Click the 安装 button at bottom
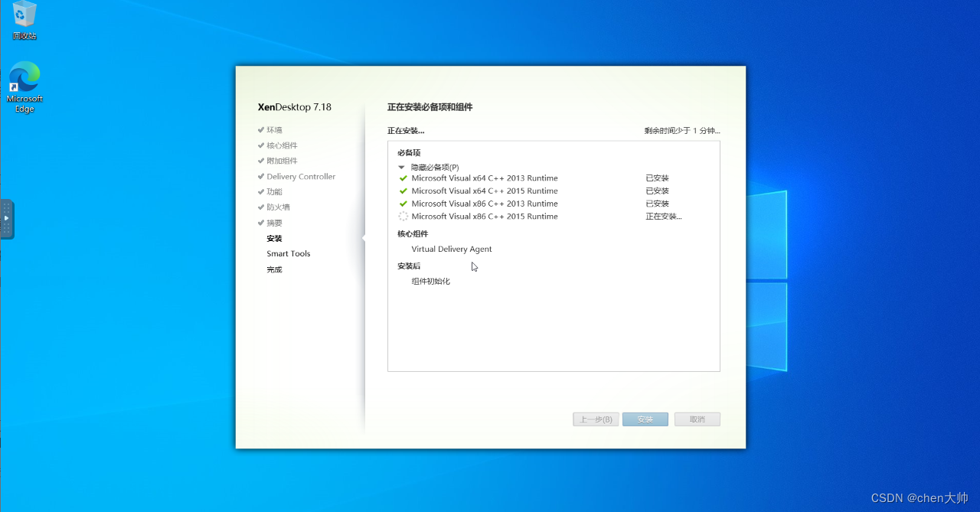 point(645,419)
